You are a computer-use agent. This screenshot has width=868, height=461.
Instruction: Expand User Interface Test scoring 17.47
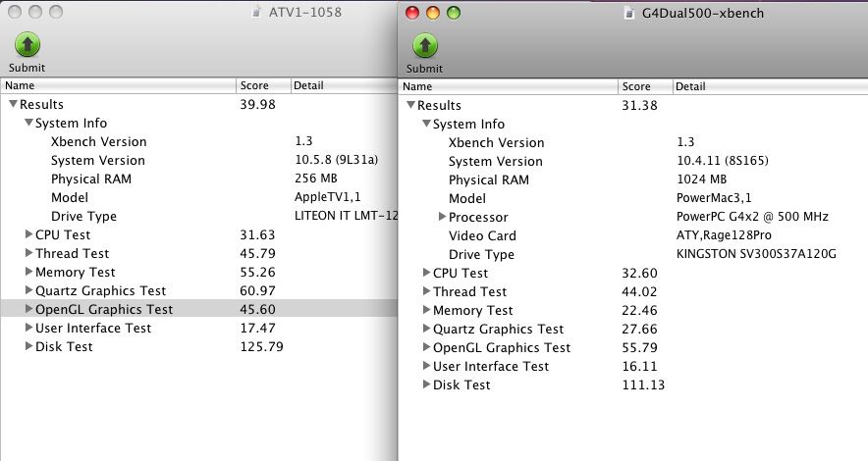28,328
